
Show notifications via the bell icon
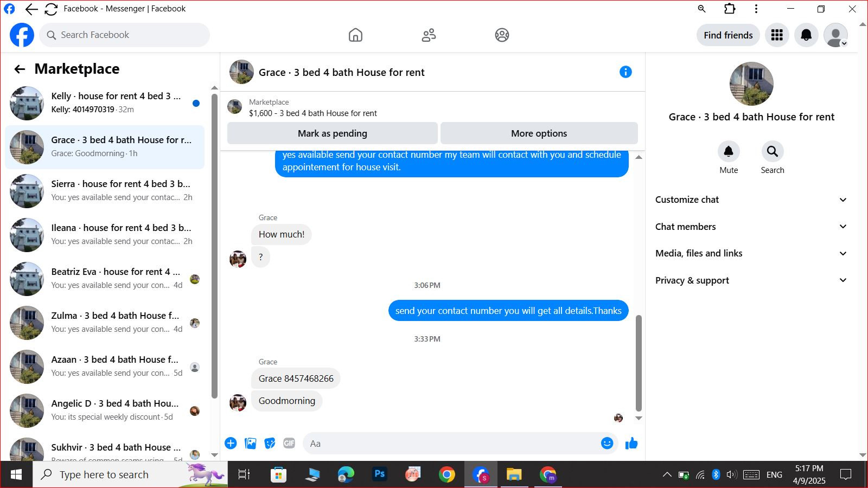pyautogui.click(x=806, y=35)
